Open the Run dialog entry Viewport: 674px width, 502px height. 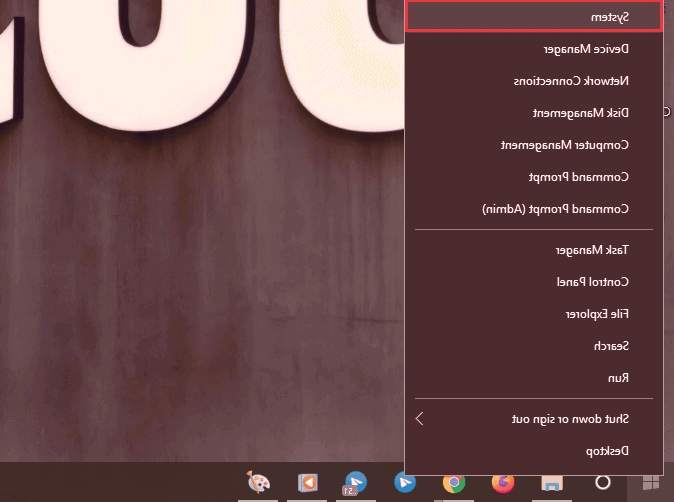[x=534, y=378]
